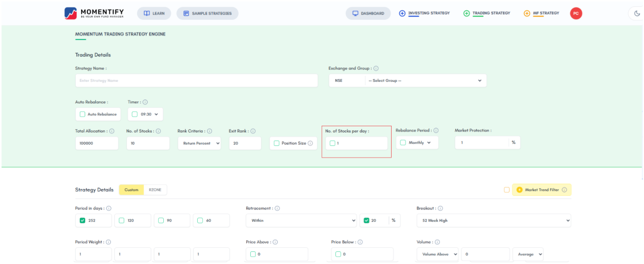Tick the Timer checkbox
This screenshot has width=644, height=264.
pos(135,114)
